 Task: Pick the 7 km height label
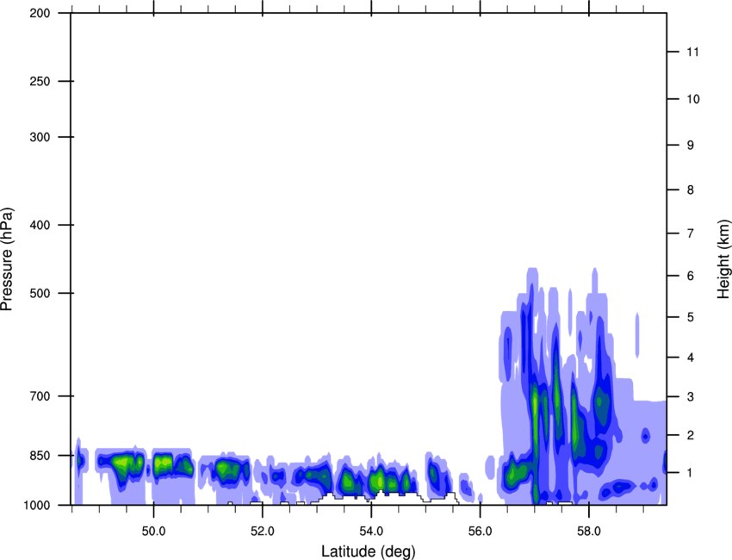tap(690, 233)
